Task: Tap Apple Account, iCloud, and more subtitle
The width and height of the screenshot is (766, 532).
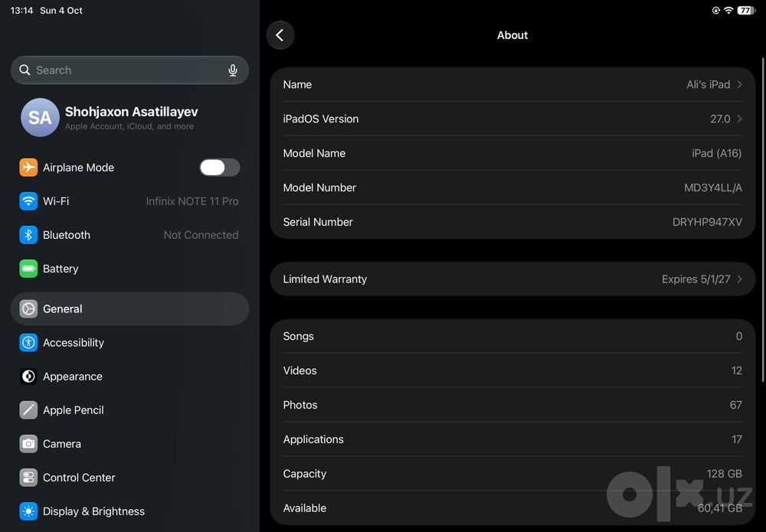Action: (x=129, y=126)
